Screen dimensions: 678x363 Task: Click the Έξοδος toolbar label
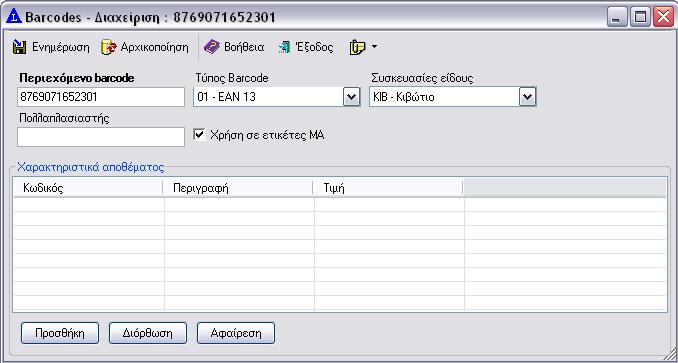[314, 47]
